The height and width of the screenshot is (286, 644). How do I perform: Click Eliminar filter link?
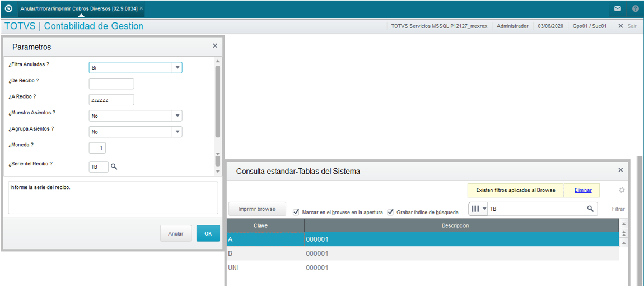pos(583,190)
